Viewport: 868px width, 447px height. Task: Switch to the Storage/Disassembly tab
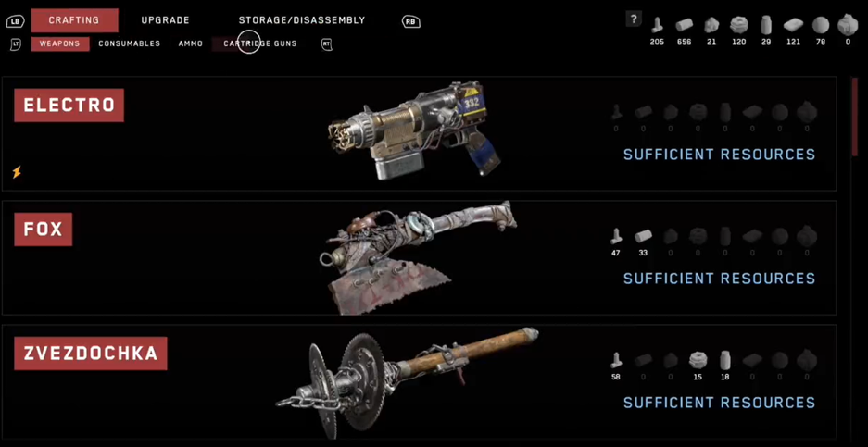tap(302, 20)
